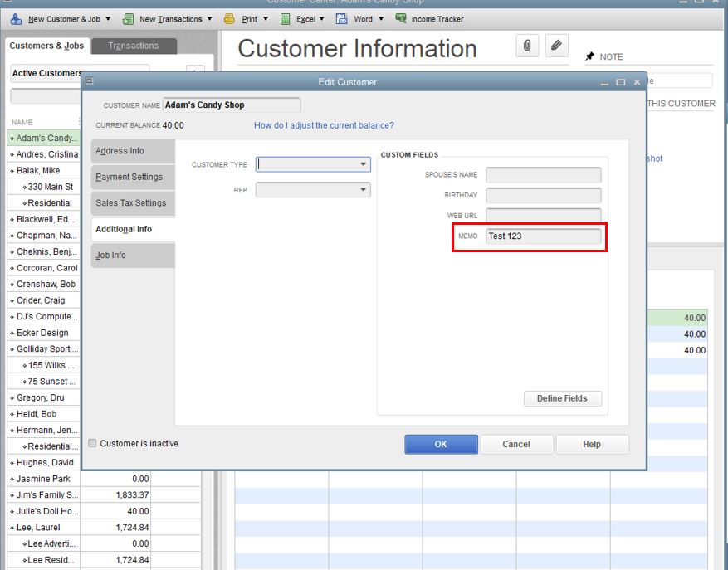Click the Customer Name input field
This screenshot has width=728, height=570.
pyautogui.click(x=232, y=105)
